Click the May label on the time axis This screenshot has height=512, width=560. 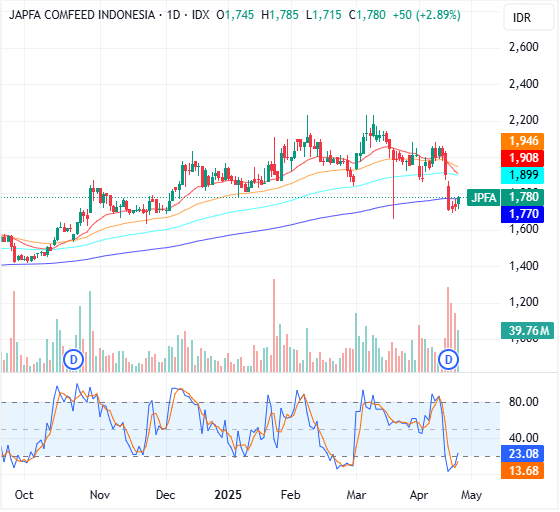click(x=471, y=495)
